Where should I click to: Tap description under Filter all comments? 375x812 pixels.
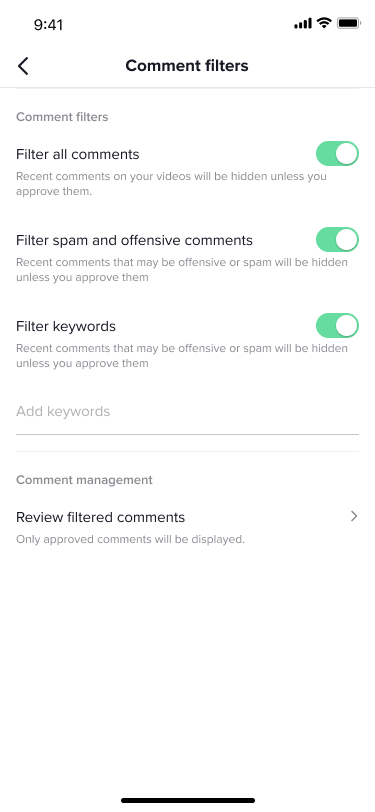click(x=171, y=184)
